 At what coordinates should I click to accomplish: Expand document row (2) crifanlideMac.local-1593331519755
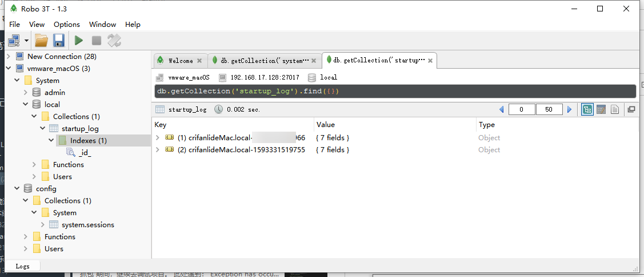point(158,150)
